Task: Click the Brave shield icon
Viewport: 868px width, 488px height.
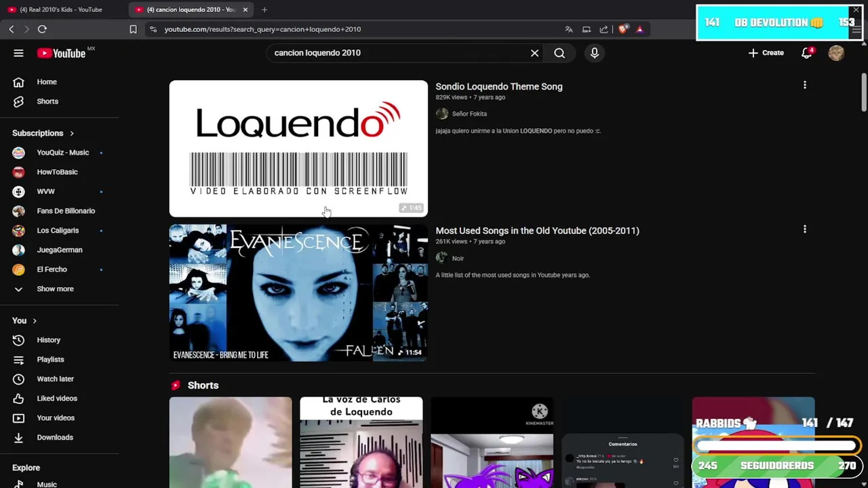Action: [x=623, y=29]
